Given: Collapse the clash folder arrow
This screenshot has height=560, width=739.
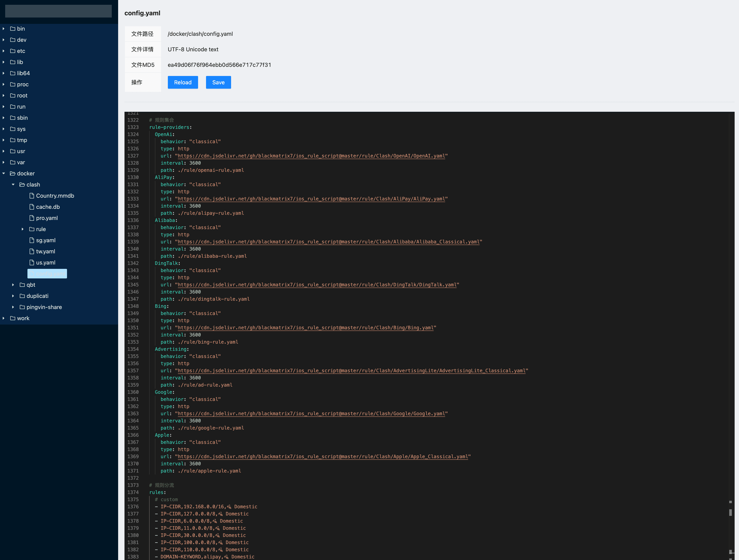Looking at the screenshot, I should pos(13,184).
